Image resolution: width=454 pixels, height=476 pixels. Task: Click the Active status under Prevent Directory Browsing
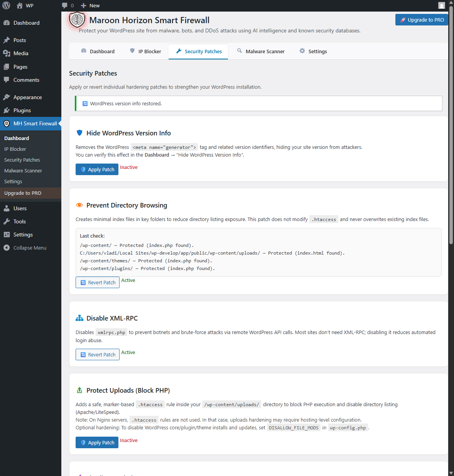point(128,280)
